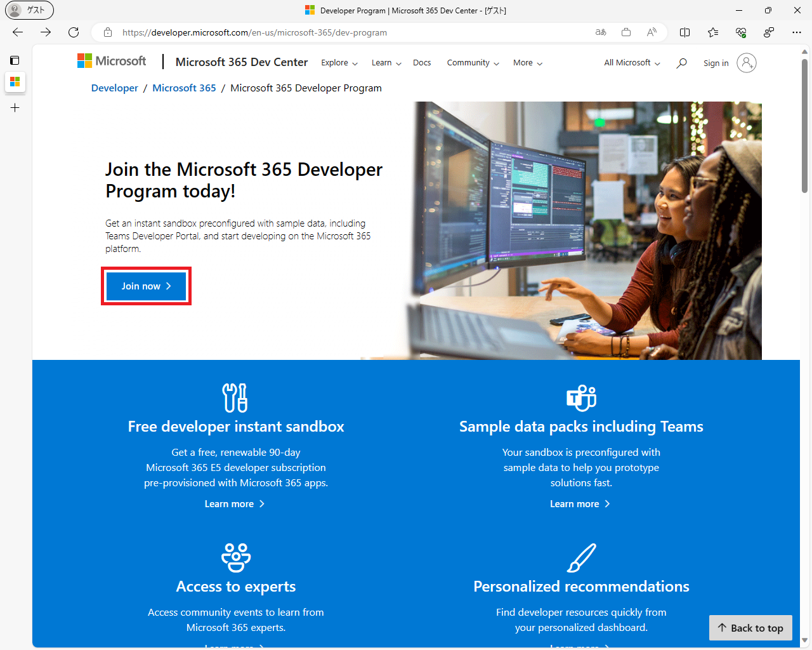Viewport: 812px width, 650px height.
Task: Open the Settings and more menu
Action: (797, 32)
